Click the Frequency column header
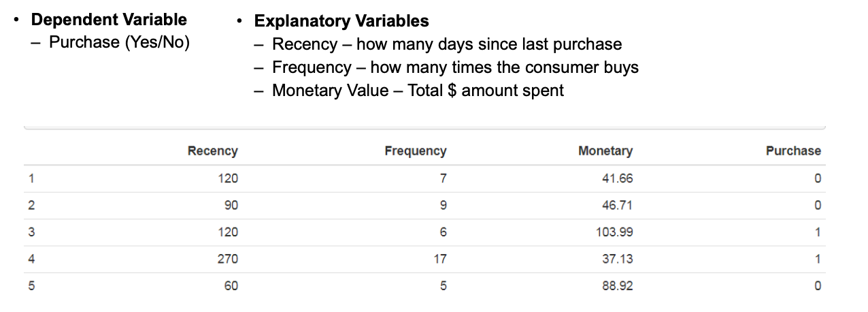 click(x=415, y=151)
